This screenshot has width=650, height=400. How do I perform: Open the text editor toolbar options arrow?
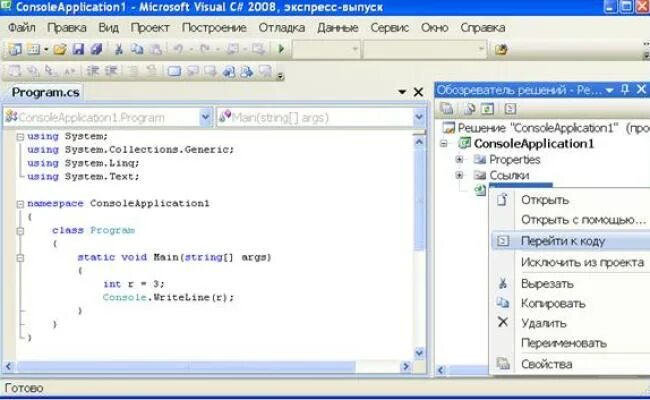point(281,76)
